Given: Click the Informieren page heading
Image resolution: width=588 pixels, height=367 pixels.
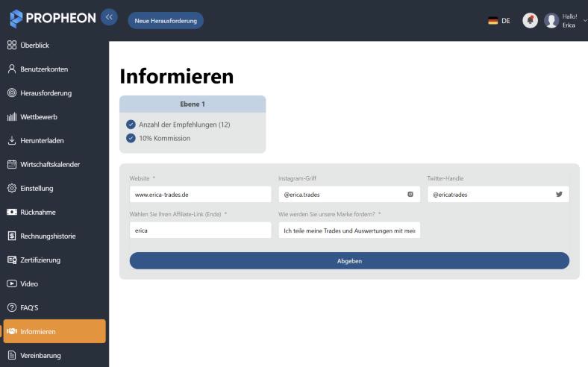Looking at the screenshot, I should [177, 77].
